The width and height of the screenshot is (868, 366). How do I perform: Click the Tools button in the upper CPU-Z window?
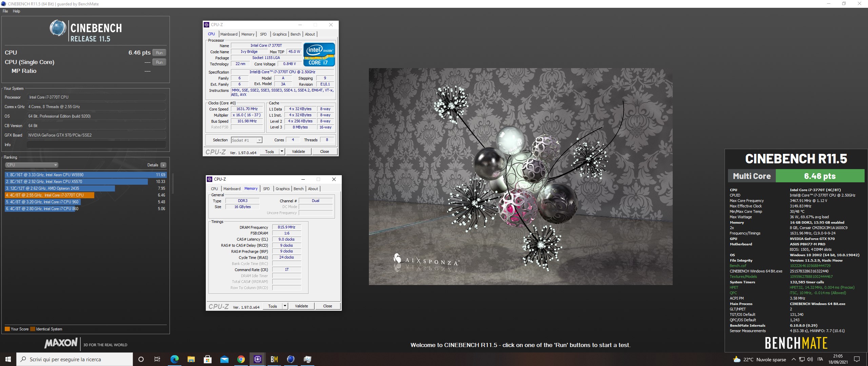(270, 151)
